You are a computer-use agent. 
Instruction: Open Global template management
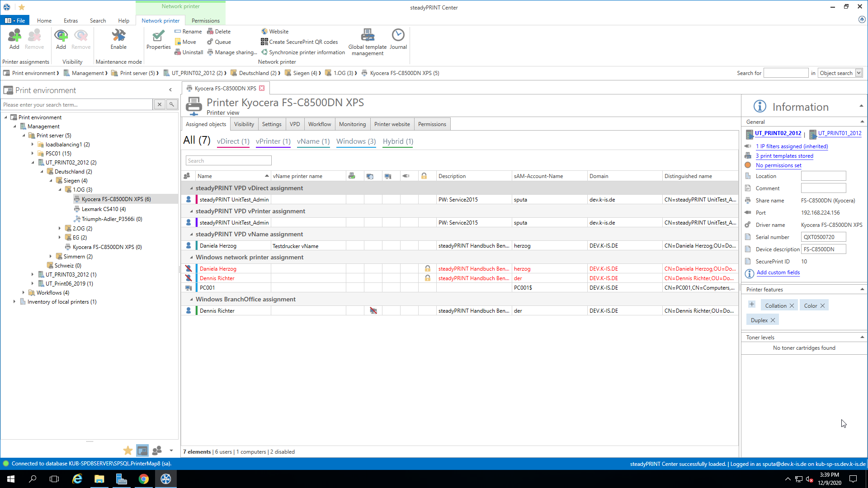pyautogui.click(x=368, y=42)
